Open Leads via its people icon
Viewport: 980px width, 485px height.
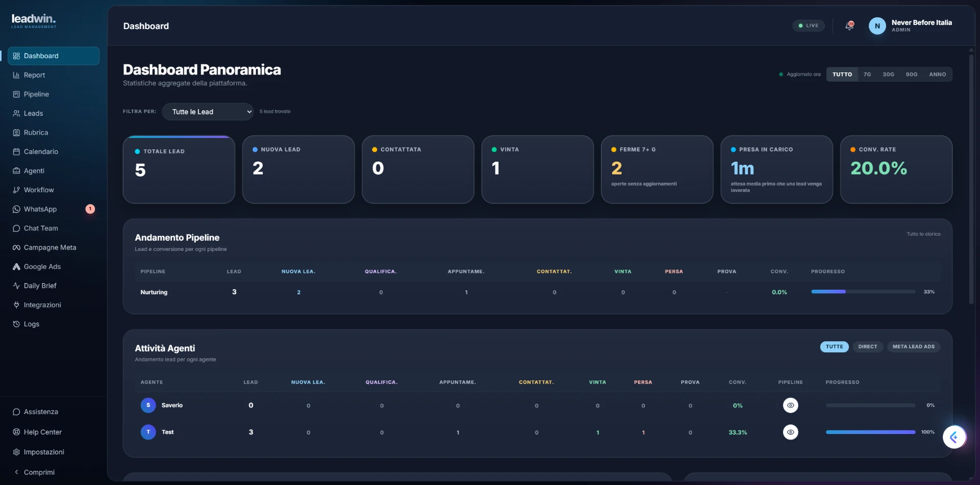(16, 113)
